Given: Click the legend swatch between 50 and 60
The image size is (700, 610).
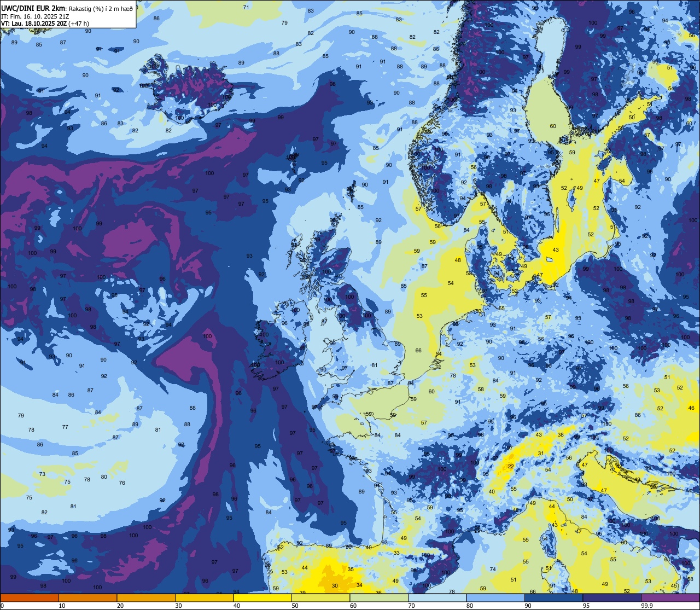Looking at the screenshot, I should coord(320,597).
